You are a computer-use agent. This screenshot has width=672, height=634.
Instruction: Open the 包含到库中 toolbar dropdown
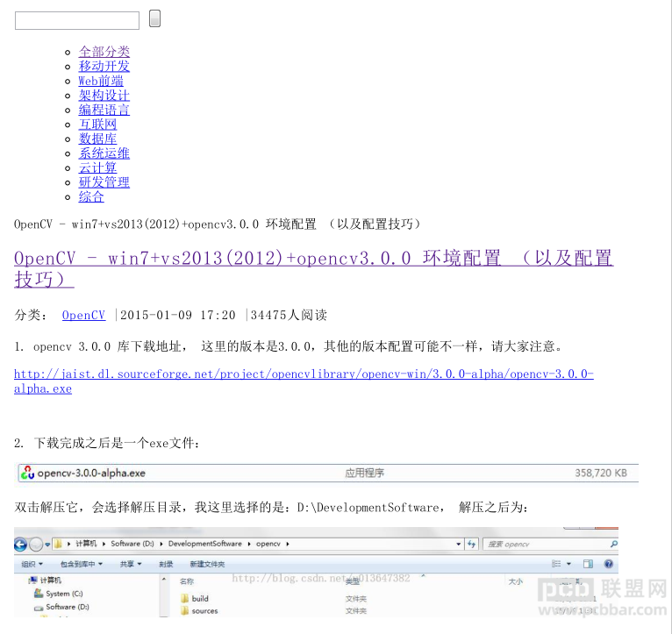82,564
